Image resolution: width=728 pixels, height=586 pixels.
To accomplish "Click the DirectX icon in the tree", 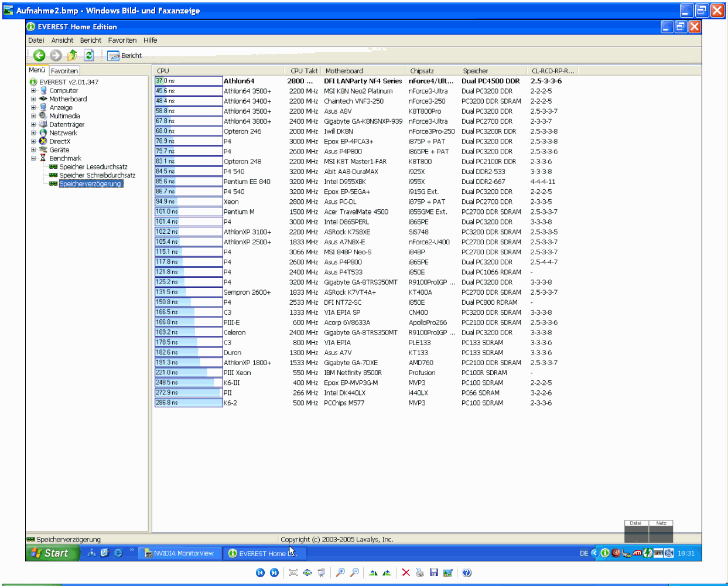I will pyautogui.click(x=43, y=141).
